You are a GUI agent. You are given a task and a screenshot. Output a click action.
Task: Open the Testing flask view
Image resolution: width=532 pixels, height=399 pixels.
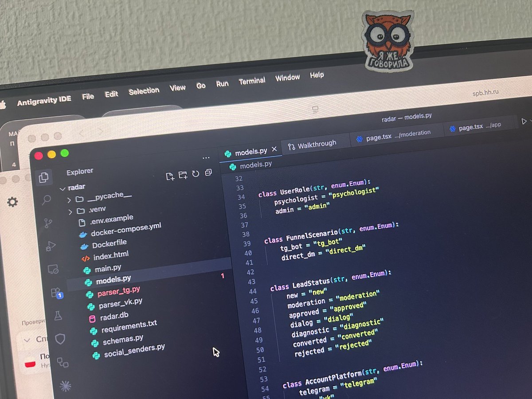(58, 316)
